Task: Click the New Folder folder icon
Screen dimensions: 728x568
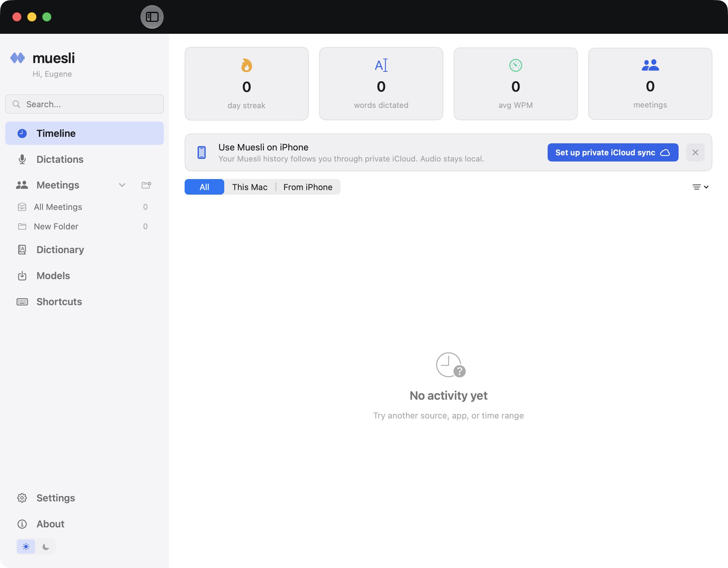Action: click(22, 227)
